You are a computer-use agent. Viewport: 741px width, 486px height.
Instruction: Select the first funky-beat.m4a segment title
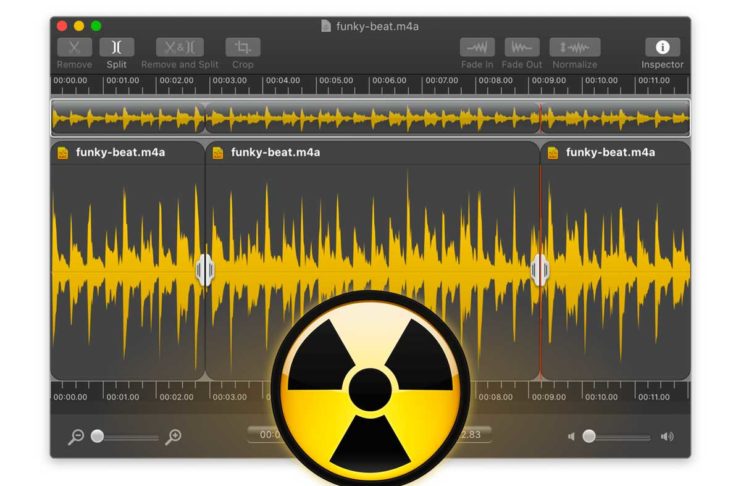coord(120,152)
